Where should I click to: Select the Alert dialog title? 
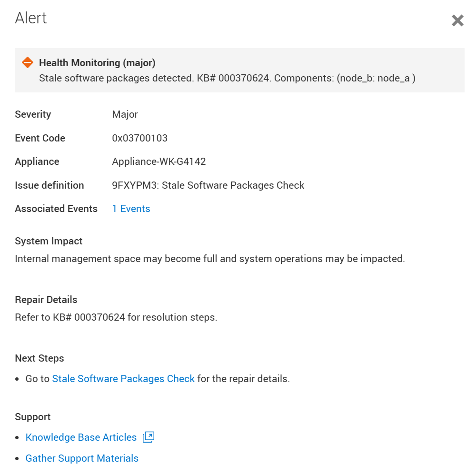pyautogui.click(x=31, y=18)
